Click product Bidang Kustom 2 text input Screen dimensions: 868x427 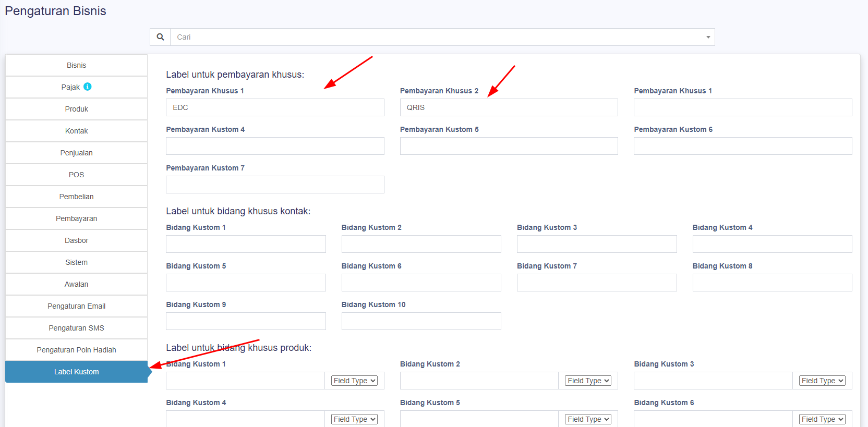pyautogui.click(x=479, y=381)
